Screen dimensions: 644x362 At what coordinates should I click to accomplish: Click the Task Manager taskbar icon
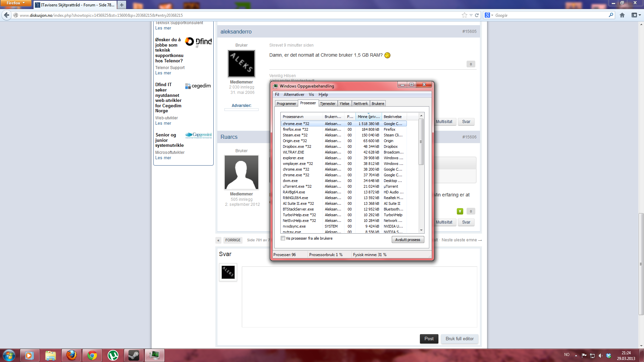coord(154,355)
